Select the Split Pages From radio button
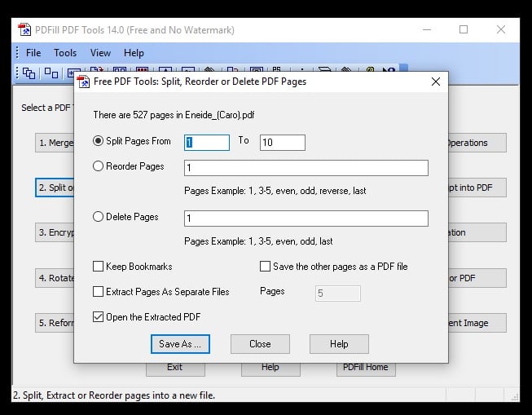Screen dimensions: 532x415 (x=98, y=140)
